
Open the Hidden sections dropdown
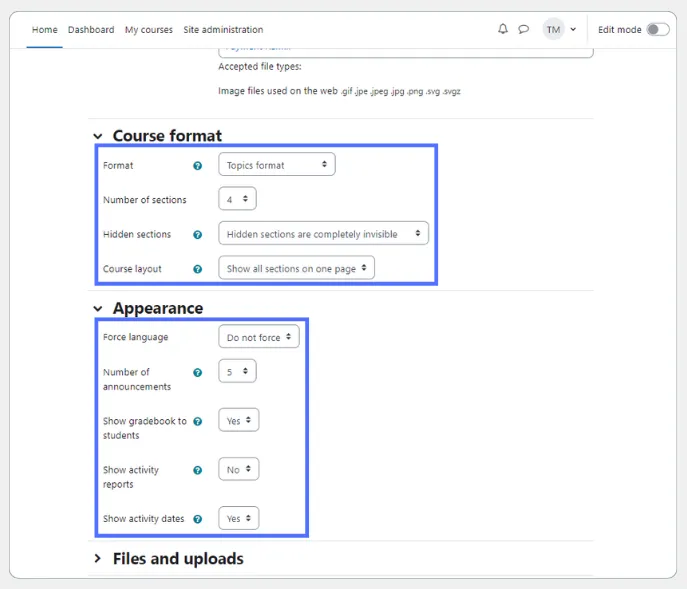click(x=323, y=233)
